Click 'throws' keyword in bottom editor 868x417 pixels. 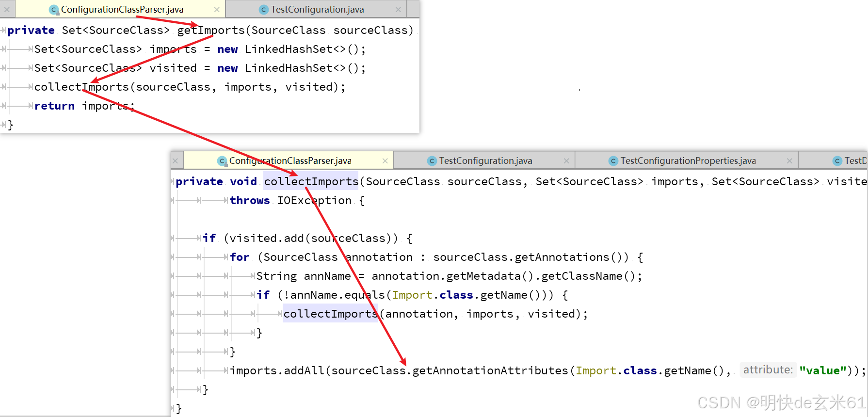tap(250, 200)
